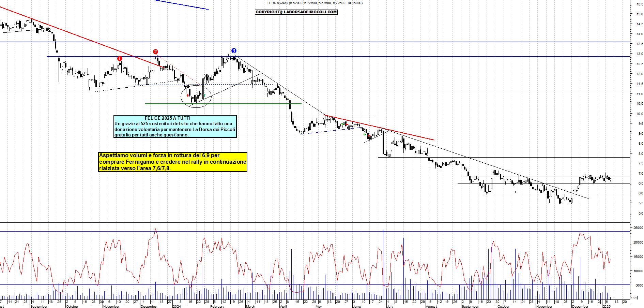Click the June month label
Image resolution: width=644 pixels, height=308 pixels.
pos(356,306)
